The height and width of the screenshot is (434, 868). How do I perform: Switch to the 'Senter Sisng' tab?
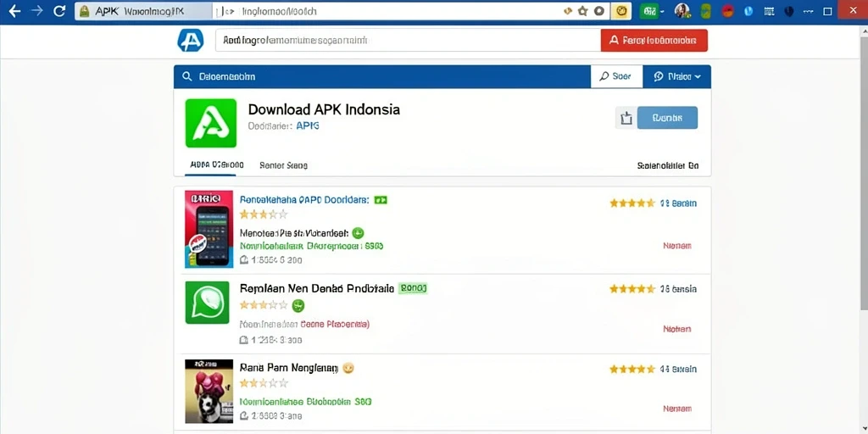coord(283,165)
